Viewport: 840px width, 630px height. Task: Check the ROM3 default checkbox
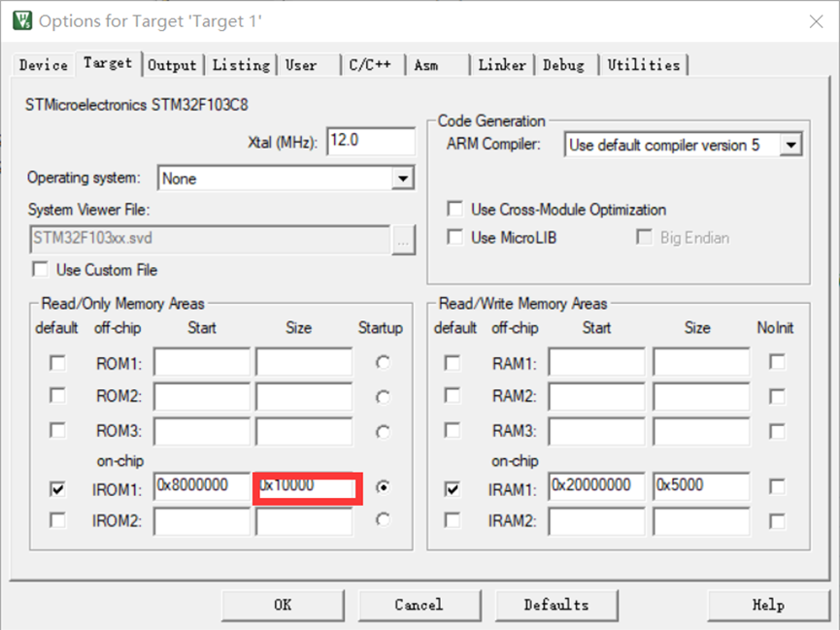pyautogui.click(x=57, y=430)
